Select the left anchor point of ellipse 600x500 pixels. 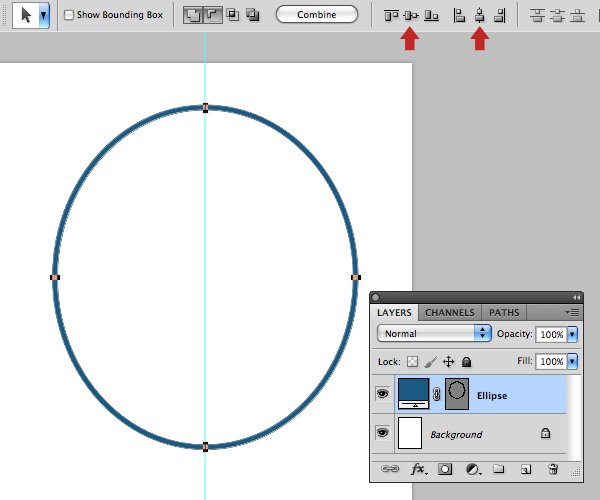(x=55, y=277)
